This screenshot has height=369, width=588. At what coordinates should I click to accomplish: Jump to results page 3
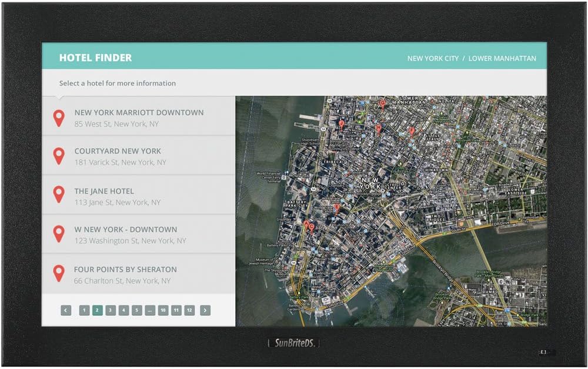(x=111, y=310)
